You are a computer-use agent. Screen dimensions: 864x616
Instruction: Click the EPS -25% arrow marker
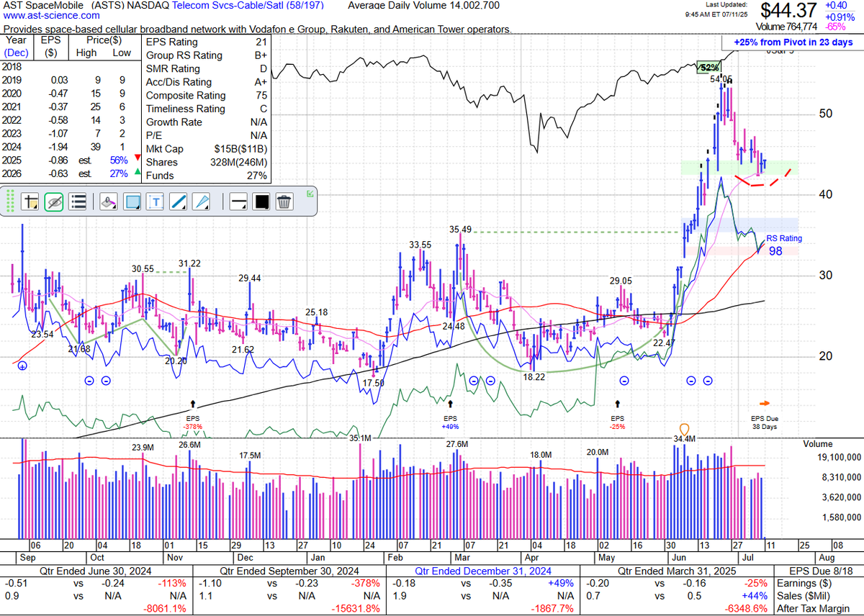tap(618, 404)
